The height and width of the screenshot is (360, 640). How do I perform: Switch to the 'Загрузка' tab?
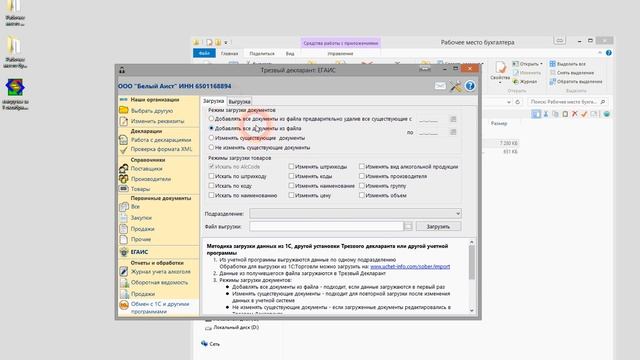(213, 101)
